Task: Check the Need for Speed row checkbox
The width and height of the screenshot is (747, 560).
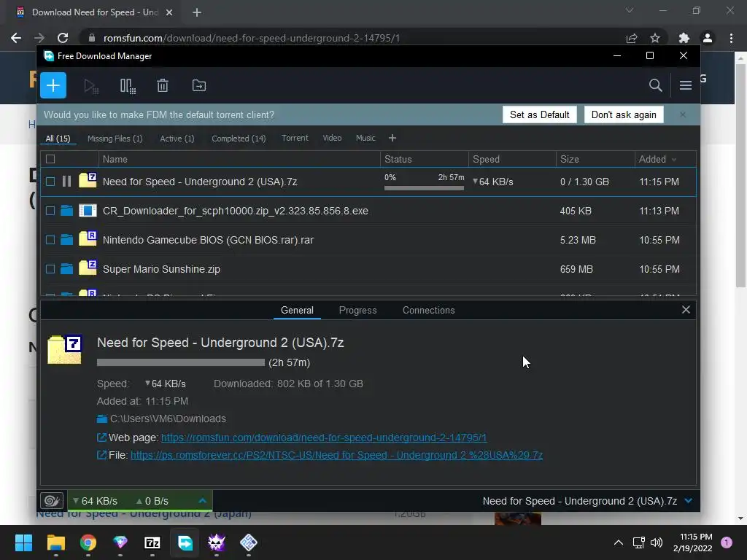Action: (50, 182)
